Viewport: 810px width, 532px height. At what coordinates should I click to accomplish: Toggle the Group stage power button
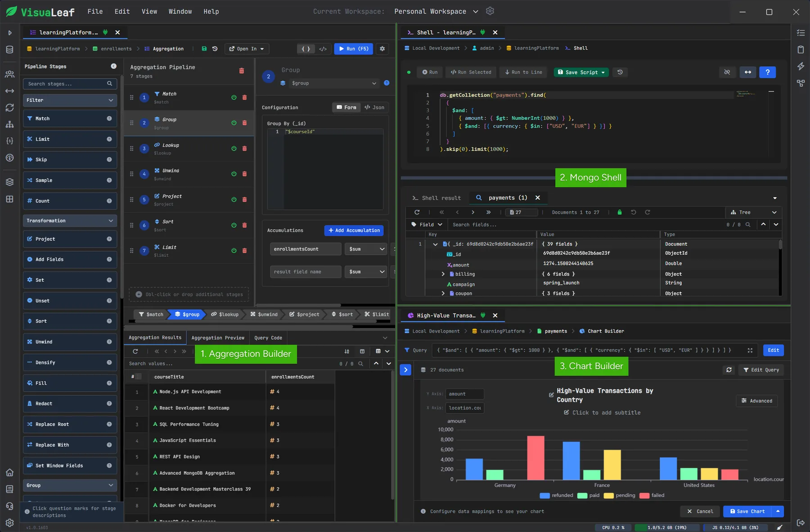click(234, 123)
